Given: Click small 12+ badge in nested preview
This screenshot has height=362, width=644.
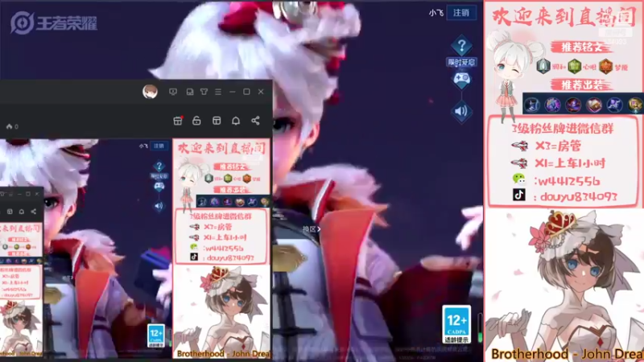Looking at the screenshot, I should point(156,335).
